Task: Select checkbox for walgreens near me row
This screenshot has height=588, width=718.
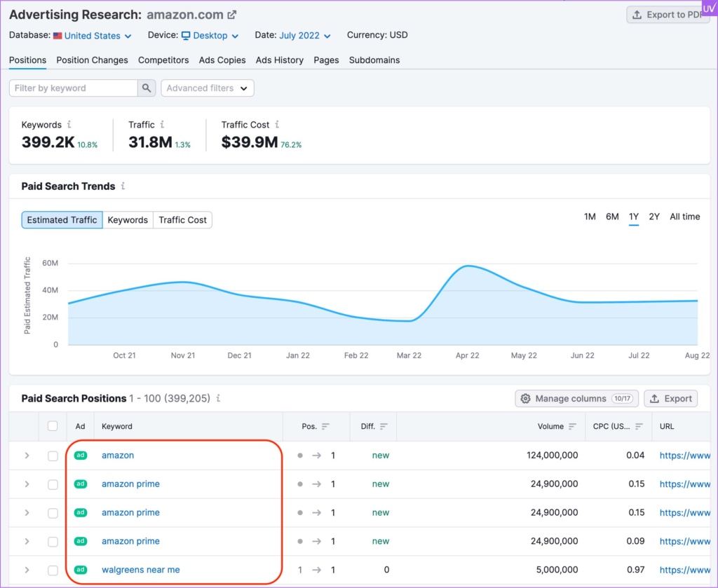Action: coord(53,570)
